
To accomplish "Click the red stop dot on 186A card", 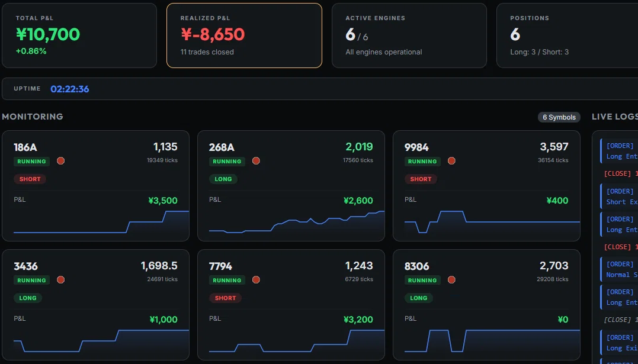I will pos(60,160).
